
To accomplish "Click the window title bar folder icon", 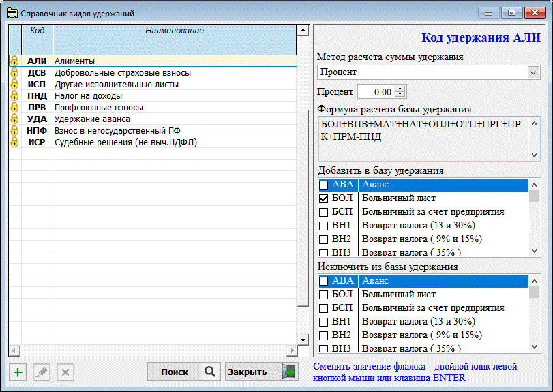I will pyautogui.click(x=12, y=14).
